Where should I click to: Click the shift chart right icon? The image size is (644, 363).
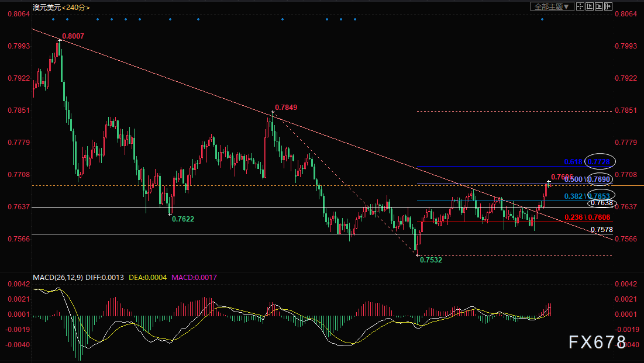tap(608, 6)
